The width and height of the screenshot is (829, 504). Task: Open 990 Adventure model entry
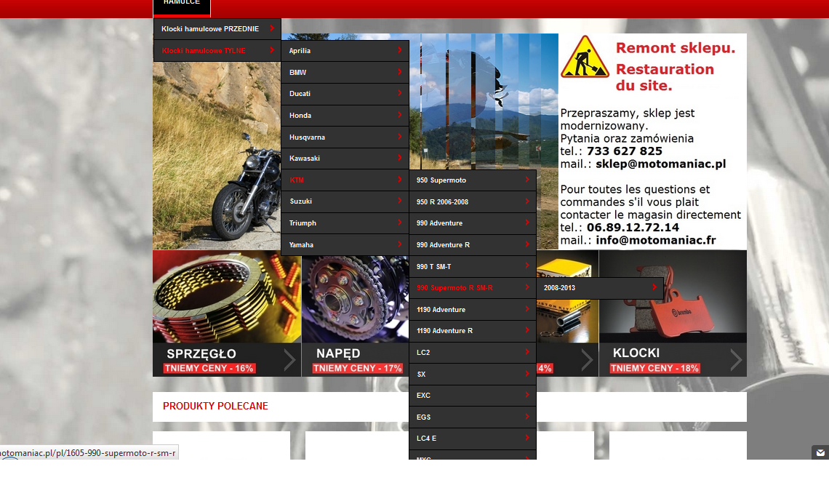473,223
